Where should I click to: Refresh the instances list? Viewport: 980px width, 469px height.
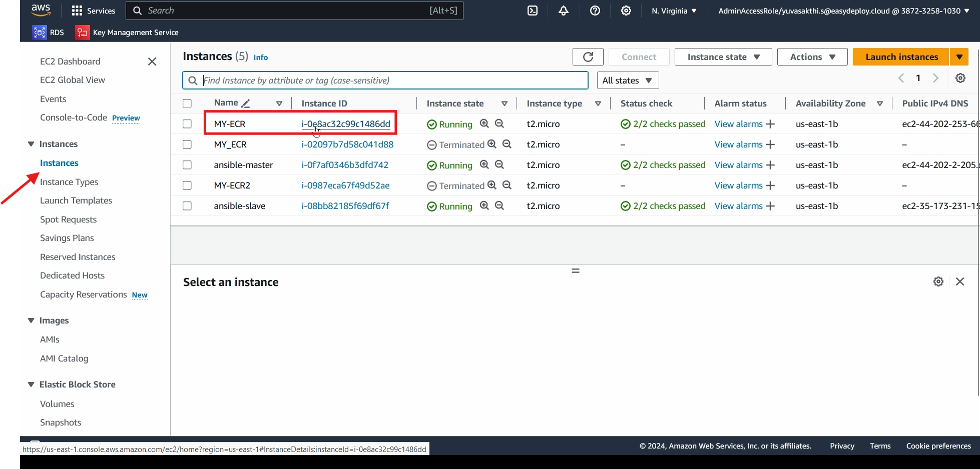[x=588, y=57]
